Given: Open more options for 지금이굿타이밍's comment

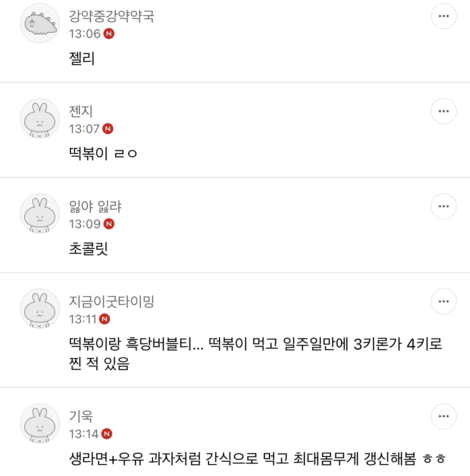Looking at the screenshot, I should [x=443, y=301].
